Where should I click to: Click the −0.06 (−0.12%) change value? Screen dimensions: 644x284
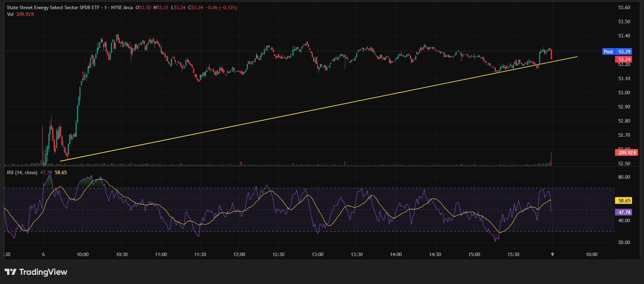click(x=221, y=7)
